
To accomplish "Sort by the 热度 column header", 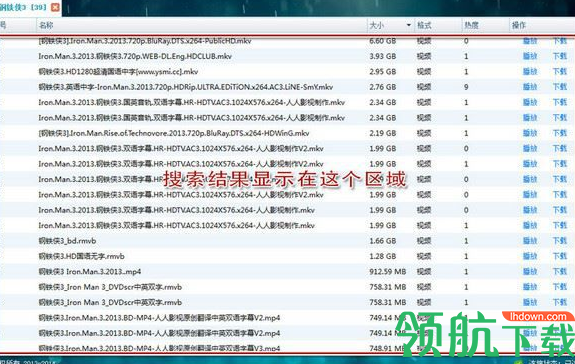I will point(472,25).
